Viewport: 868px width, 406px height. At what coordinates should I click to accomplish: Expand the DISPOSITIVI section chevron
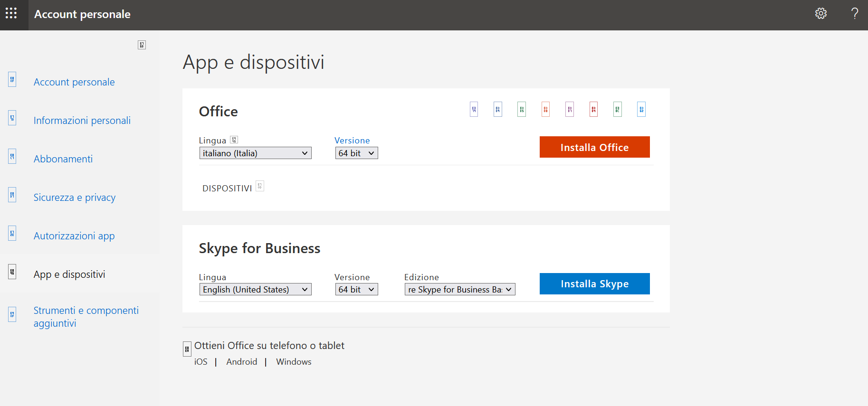[260, 186]
